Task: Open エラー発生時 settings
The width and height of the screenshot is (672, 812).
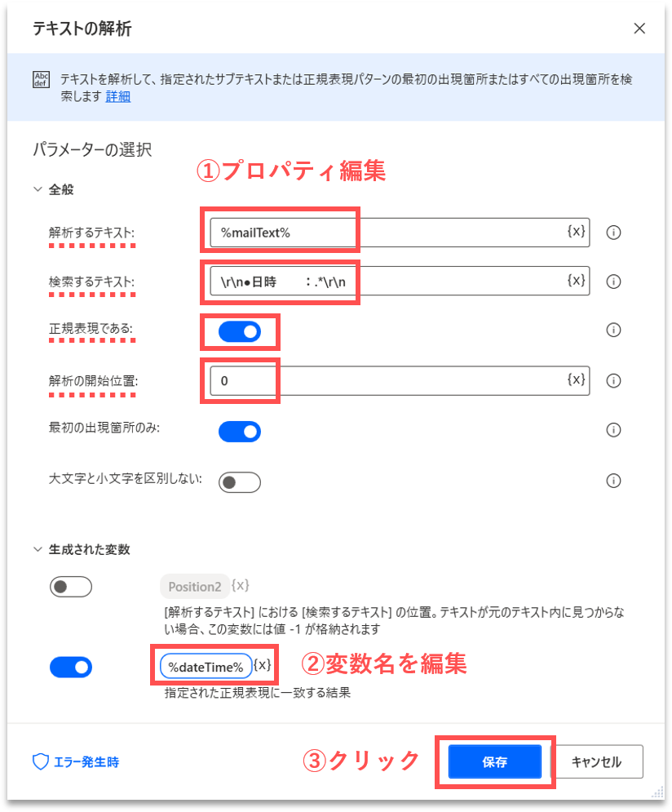Action: (76, 761)
